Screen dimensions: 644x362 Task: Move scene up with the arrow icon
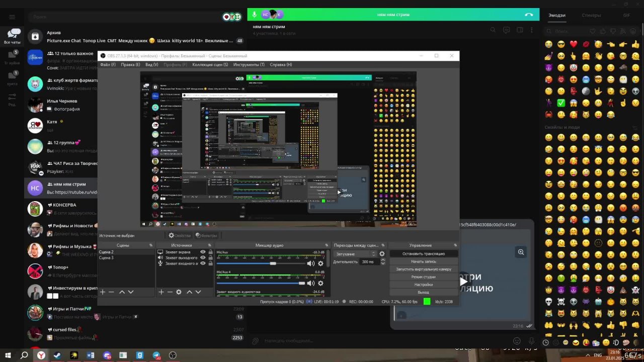click(x=122, y=292)
